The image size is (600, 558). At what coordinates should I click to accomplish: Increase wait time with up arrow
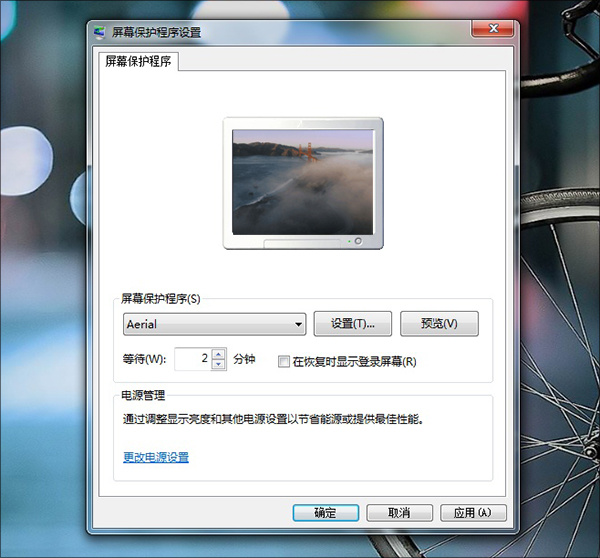[x=218, y=354]
